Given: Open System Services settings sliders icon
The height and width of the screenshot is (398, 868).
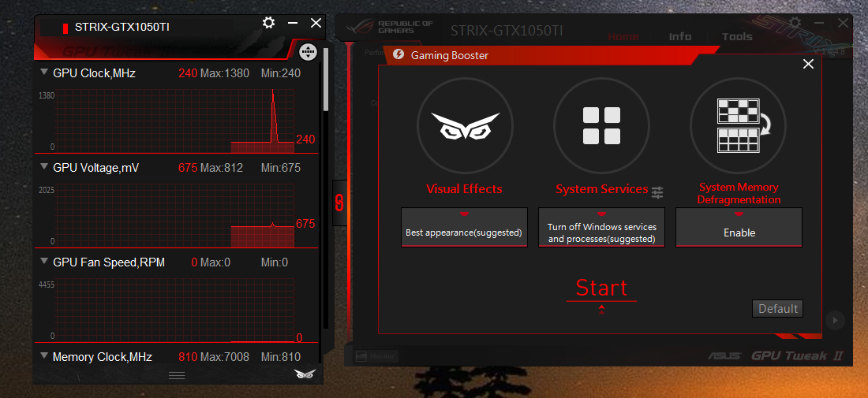Looking at the screenshot, I should pyautogui.click(x=657, y=192).
